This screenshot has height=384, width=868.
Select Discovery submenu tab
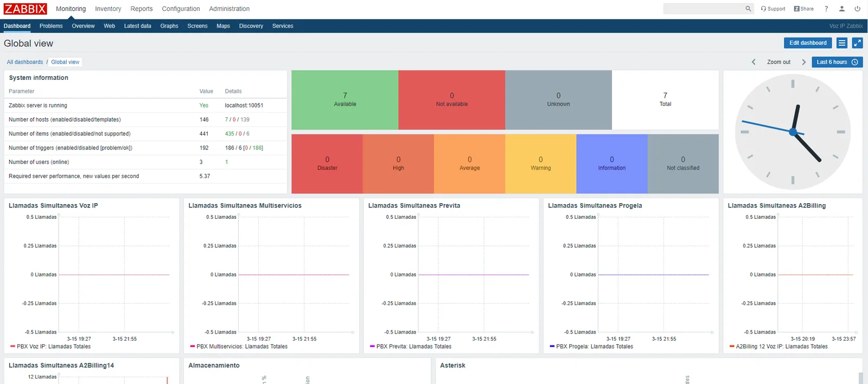tap(251, 26)
